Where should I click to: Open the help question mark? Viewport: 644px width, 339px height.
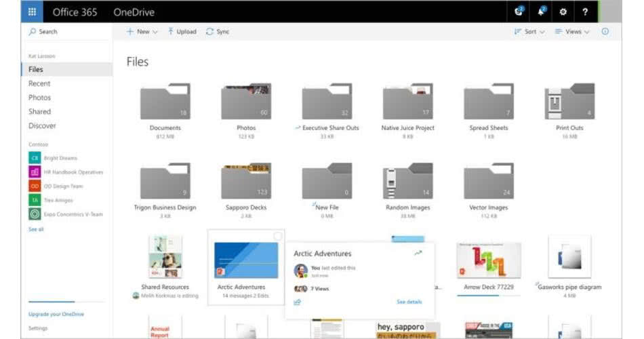(x=585, y=12)
